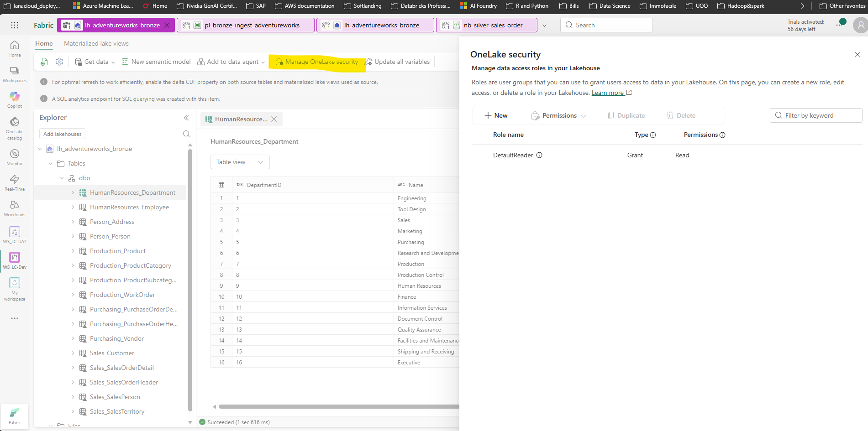Click Update all variables
This screenshot has height=431, width=868.
pos(397,62)
